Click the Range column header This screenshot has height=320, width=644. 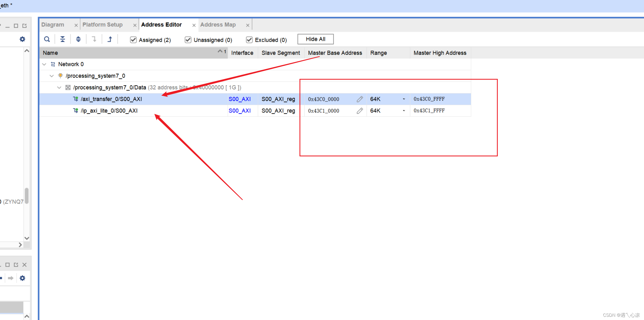(x=388, y=53)
